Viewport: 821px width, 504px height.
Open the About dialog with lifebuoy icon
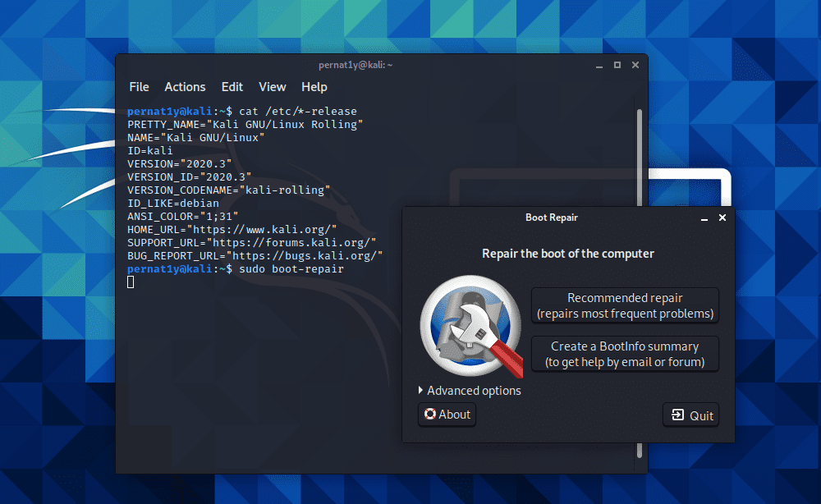pyautogui.click(x=447, y=415)
